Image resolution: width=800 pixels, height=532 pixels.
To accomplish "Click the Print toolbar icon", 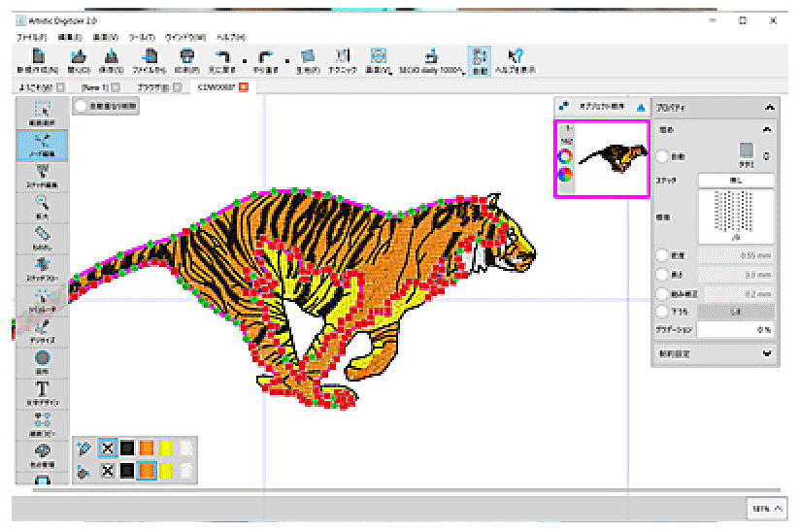I will [187, 56].
